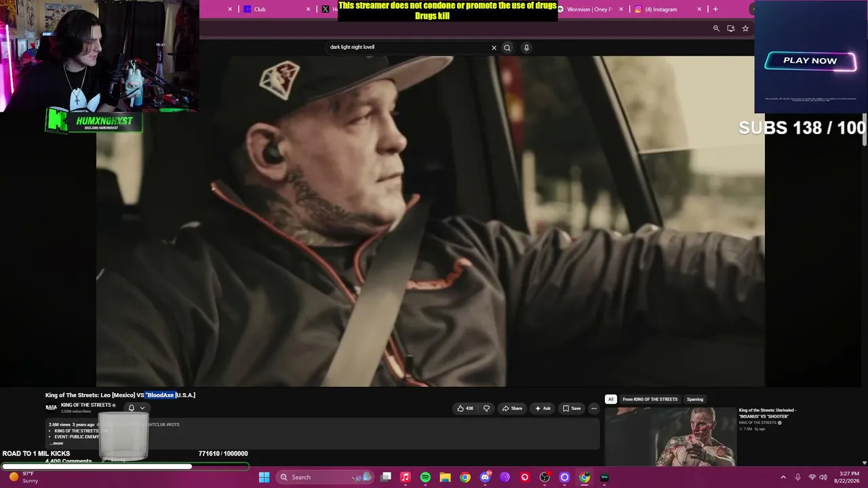
Task: Select the From KING OF THE STREETS chip
Action: [650, 399]
